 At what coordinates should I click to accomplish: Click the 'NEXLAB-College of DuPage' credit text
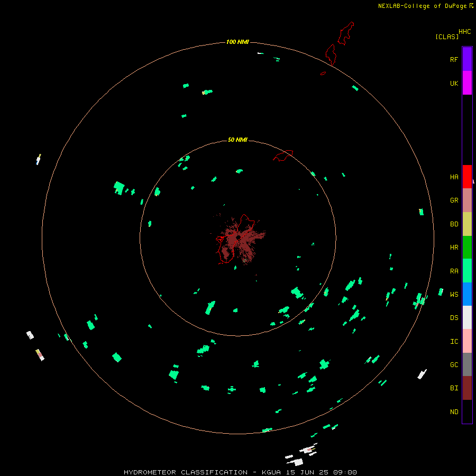pos(422,6)
